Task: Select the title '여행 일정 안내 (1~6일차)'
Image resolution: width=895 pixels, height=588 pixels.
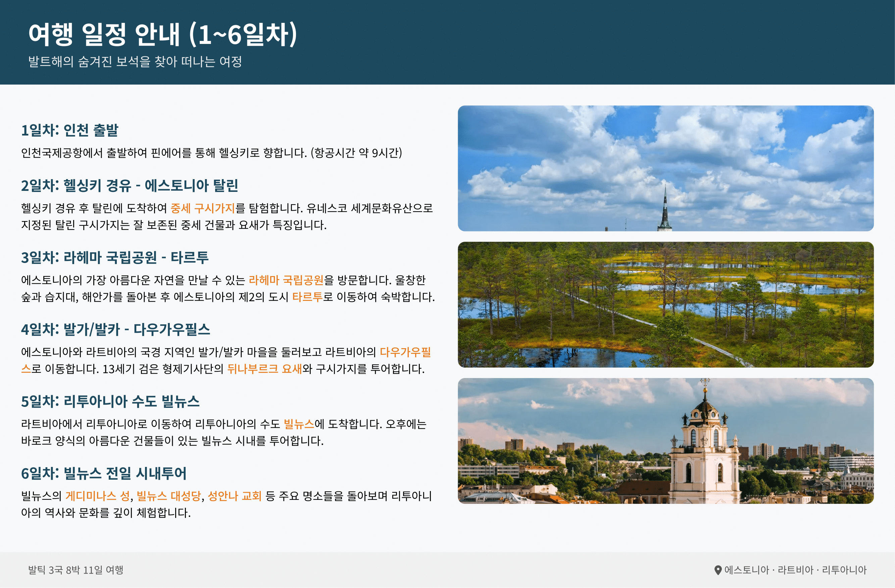Action: point(163,34)
